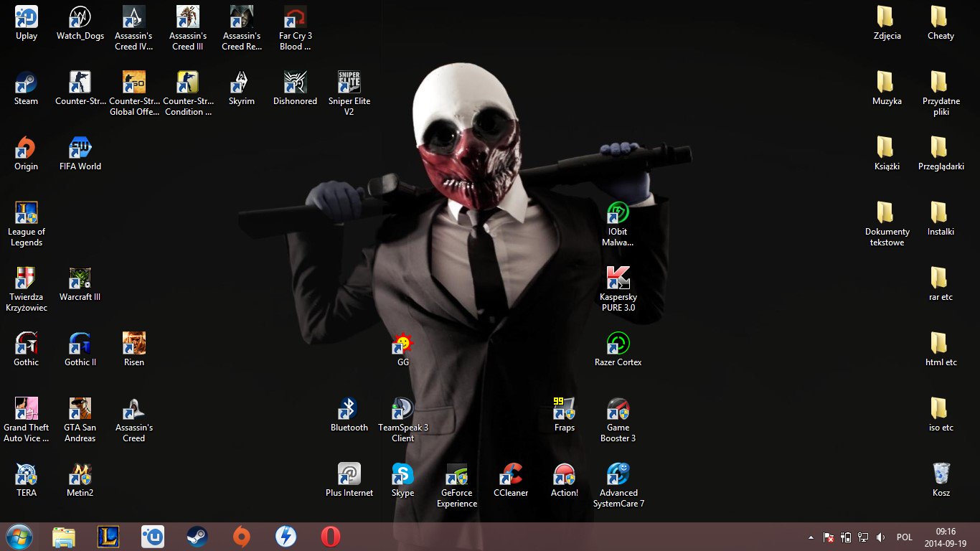
Task: Select the Counter-Strike Condition Zero shortcut
Action: pos(188,93)
